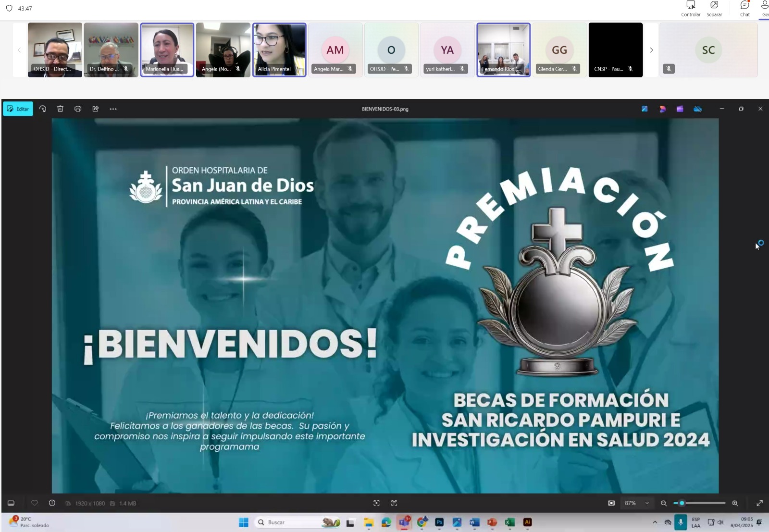The width and height of the screenshot is (769, 532).
Task: Open the Photos app taskbar icon
Action: (x=457, y=522)
